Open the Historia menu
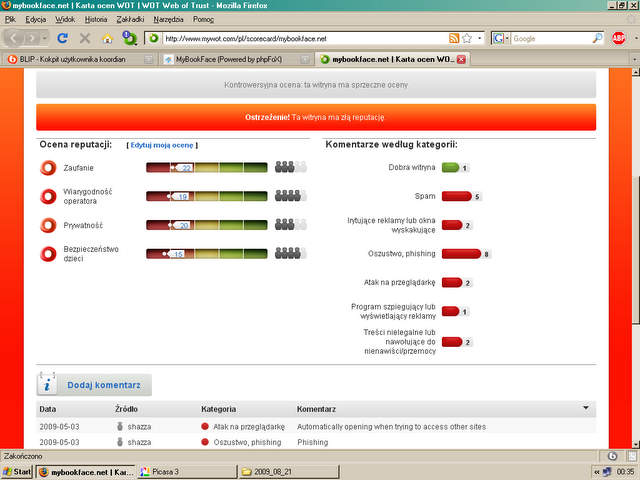 (x=96, y=19)
